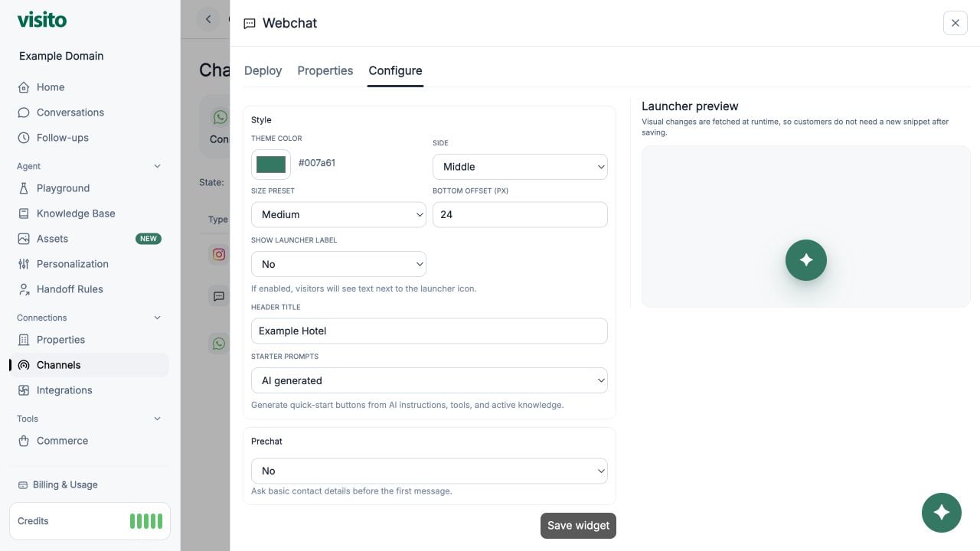Click the back arrow behind the panel
The width and height of the screenshot is (980, 551).
pyautogui.click(x=207, y=19)
